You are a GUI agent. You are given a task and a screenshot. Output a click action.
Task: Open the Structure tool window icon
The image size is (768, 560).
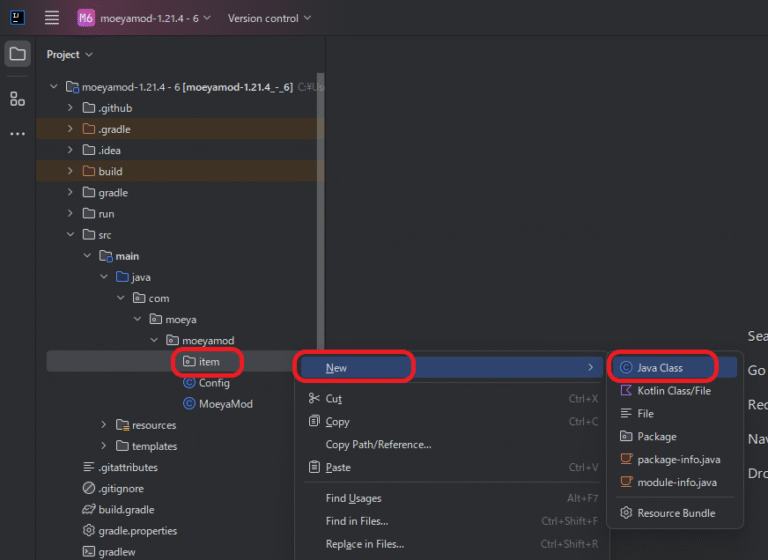pyautogui.click(x=18, y=99)
